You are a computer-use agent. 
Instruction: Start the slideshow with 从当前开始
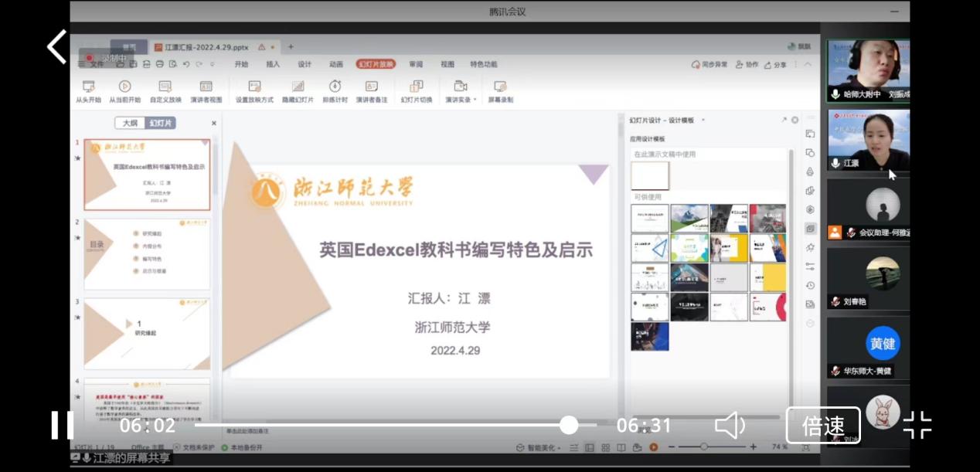[124, 87]
